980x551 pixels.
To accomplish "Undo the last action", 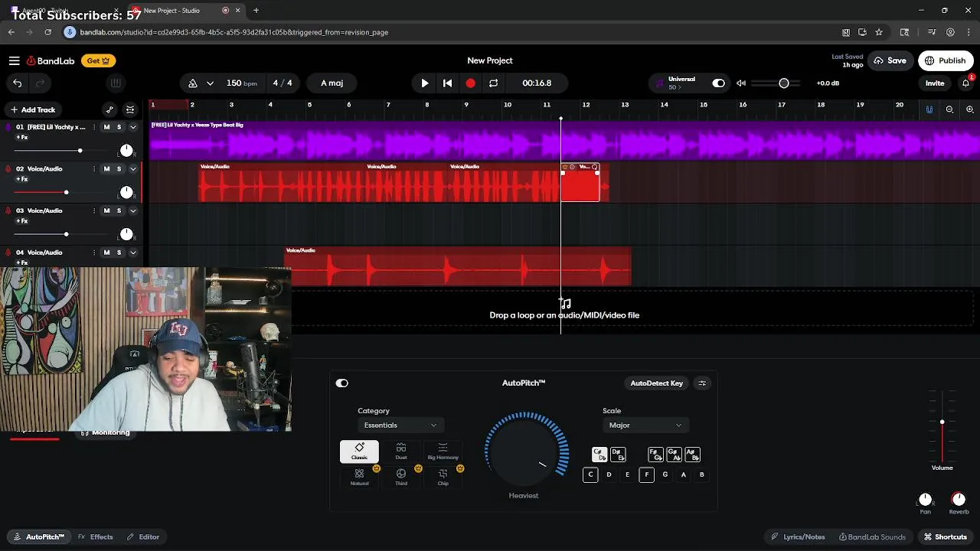I will tap(18, 83).
